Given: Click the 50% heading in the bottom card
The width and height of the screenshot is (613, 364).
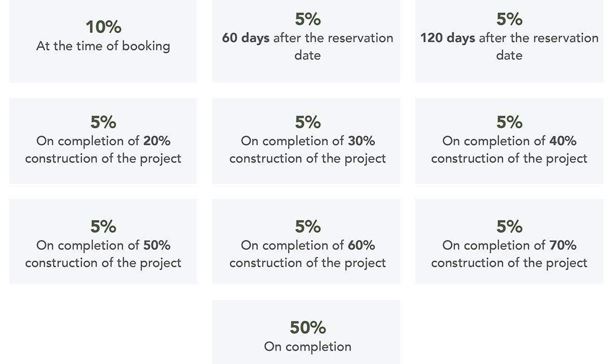Looking at the screenshot, I should (307, 328).
